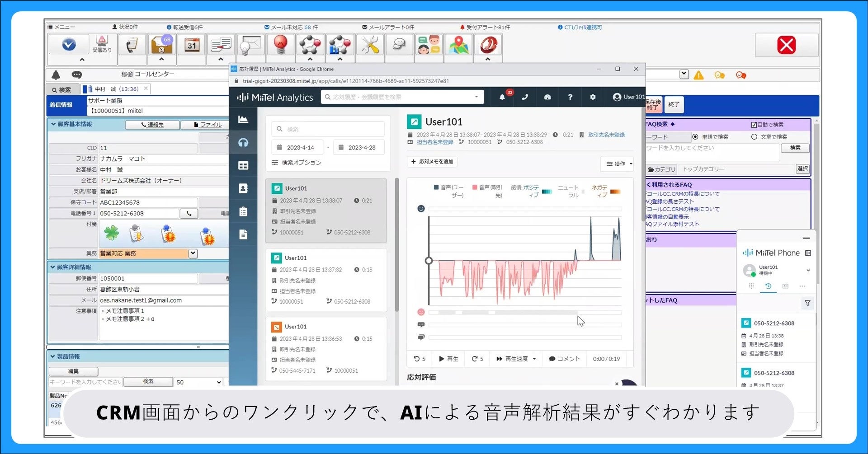Open the phone clipboard toolbar icon

[132, 45]
